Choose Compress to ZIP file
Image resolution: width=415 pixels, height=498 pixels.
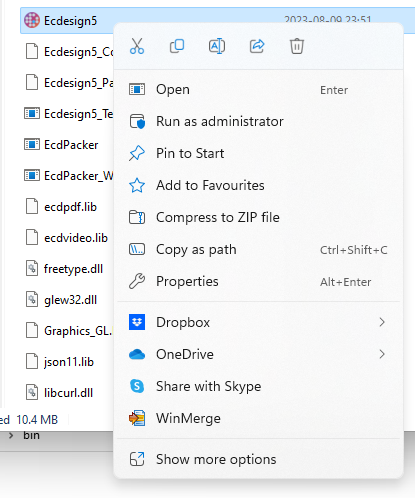coord(258,217)
